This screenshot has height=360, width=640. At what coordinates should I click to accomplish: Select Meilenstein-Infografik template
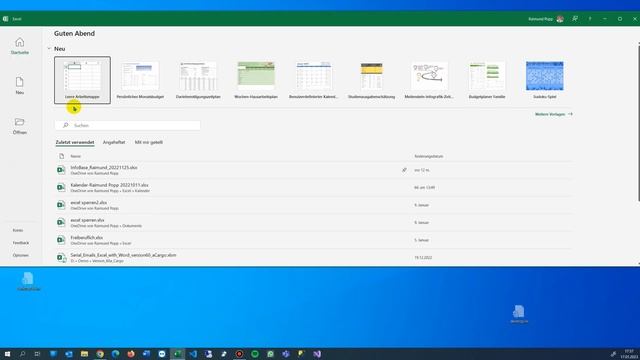pyautogui.click(x=429, y=80)
